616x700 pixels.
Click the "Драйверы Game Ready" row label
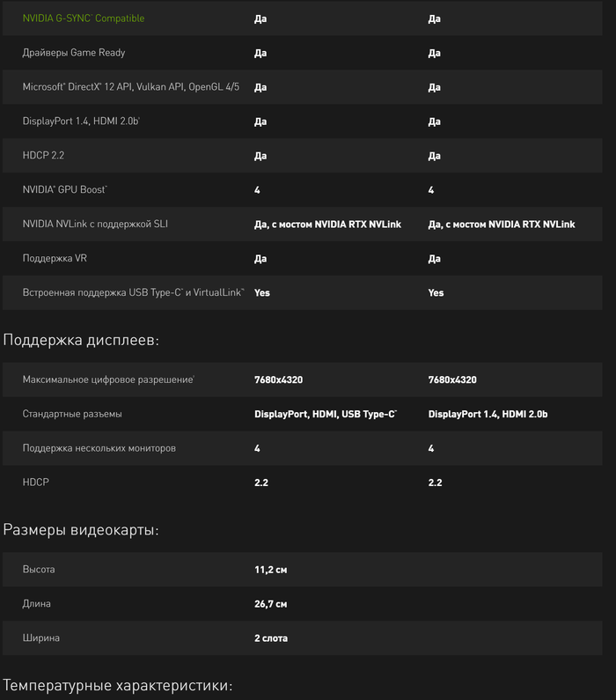tap(74, 53)
